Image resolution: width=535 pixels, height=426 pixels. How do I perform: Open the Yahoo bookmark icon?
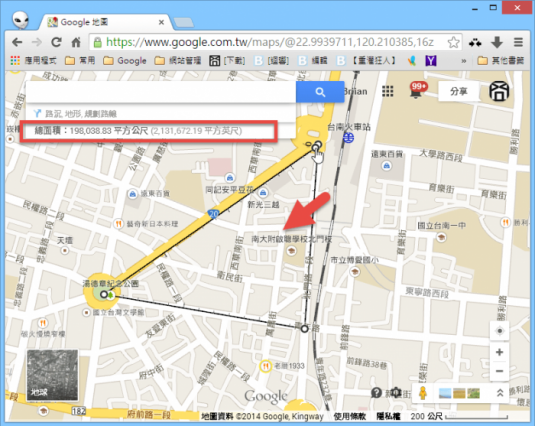(431, 61)
